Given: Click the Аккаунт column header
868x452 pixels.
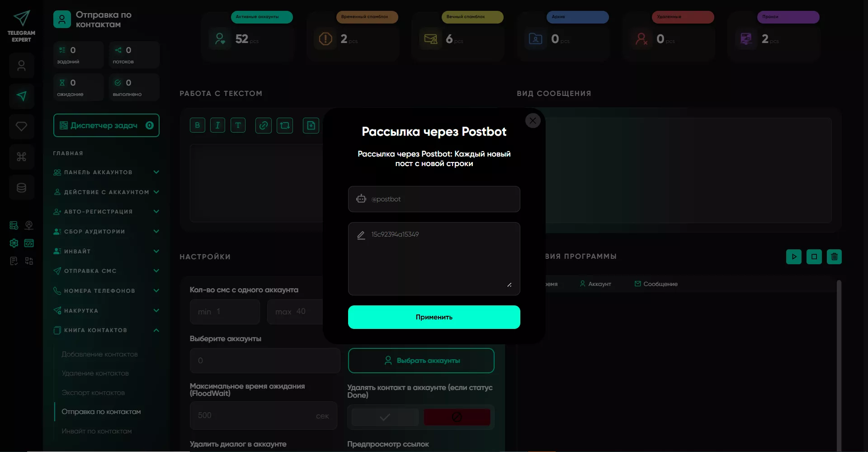Looking at the screenshot, I should pyautogui.click(x=595, y=284).
